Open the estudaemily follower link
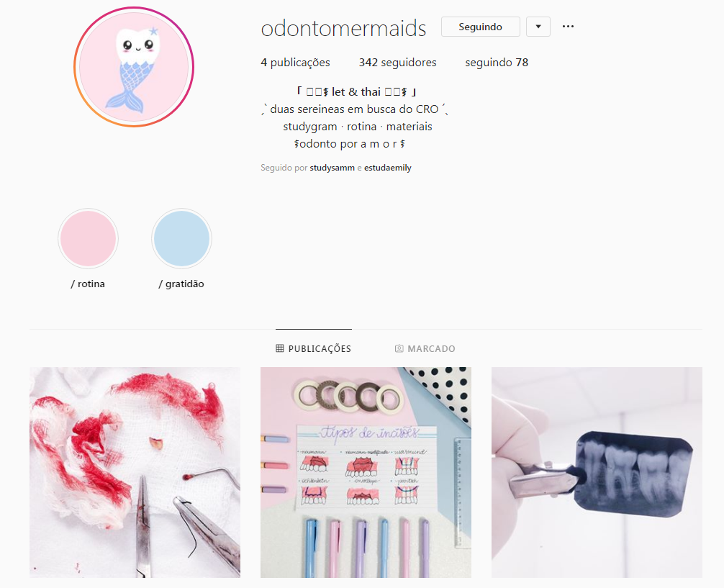The height and width of the screenshot is (588, 724). (388, 168)
